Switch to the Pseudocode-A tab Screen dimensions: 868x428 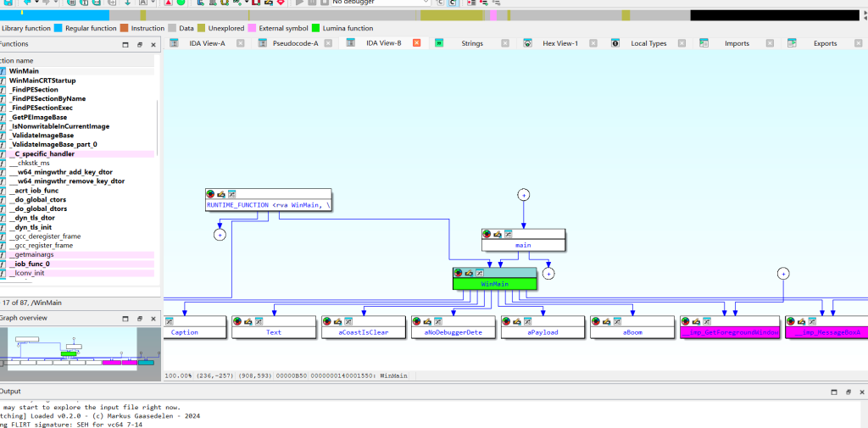coord(296,43)
